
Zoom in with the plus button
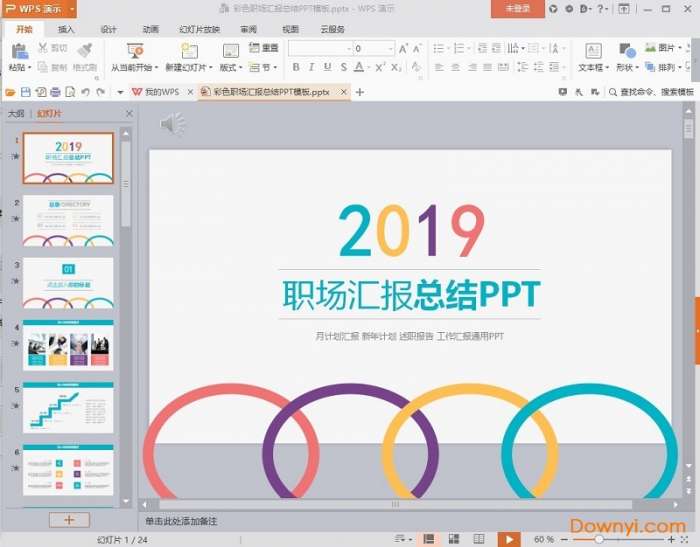click(671, 540)
